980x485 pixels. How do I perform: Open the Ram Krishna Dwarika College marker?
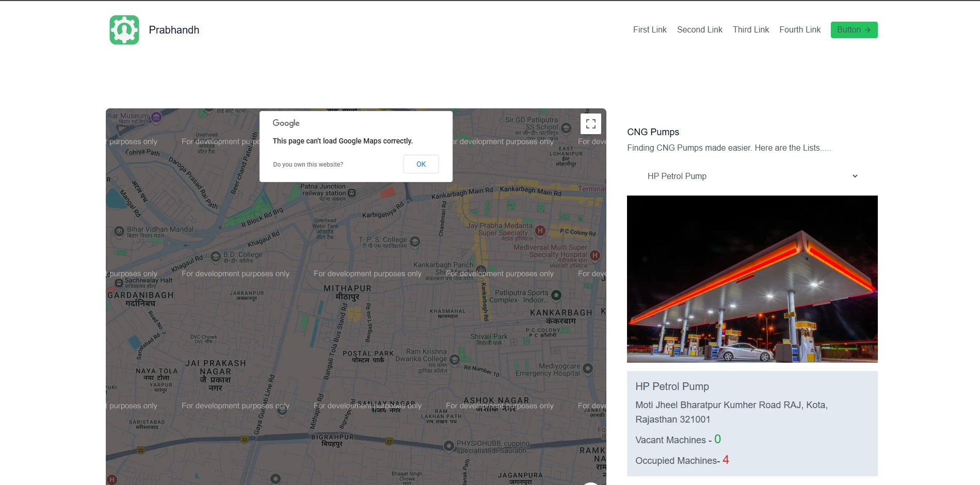point(455,360)
